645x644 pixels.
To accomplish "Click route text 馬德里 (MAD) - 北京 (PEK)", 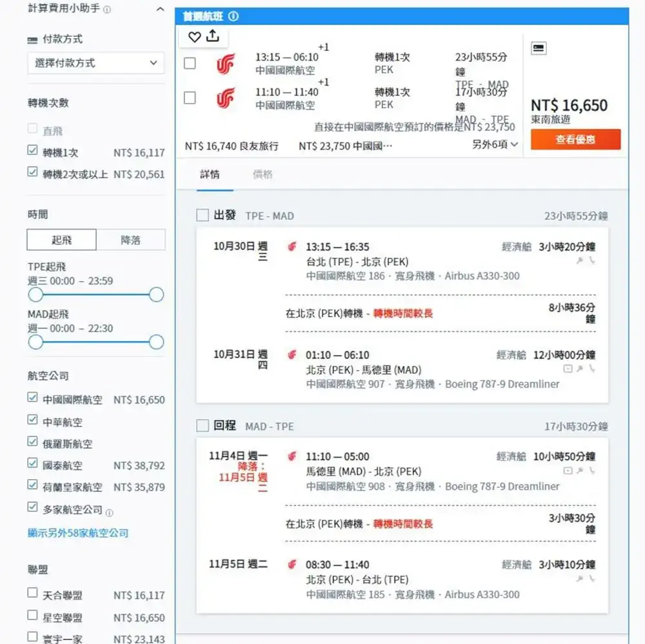I will pyautogui.click(x=364, y=471).
